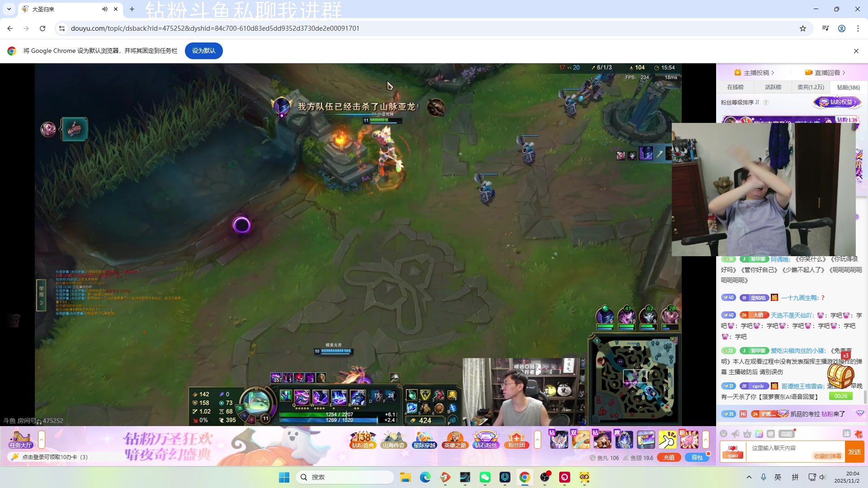Toggle the 高能 danmaku option in chat toolbar

[x=787, y=434]
